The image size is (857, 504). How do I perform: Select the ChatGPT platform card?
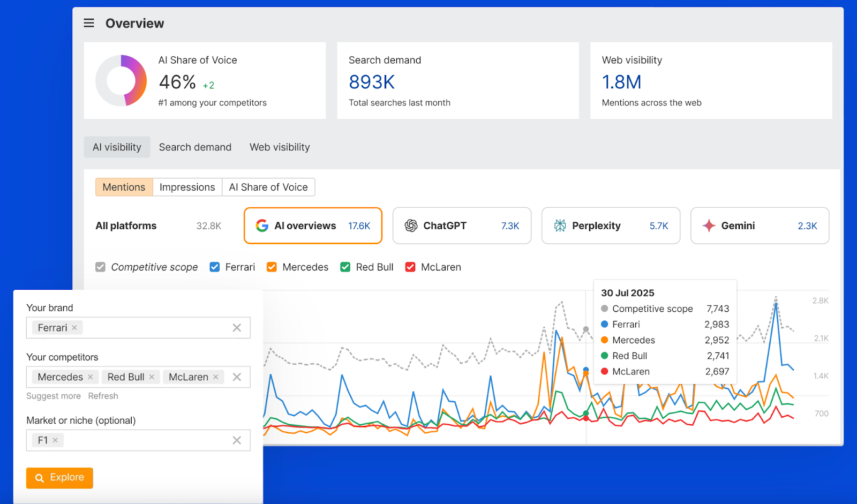click(462, 226)
